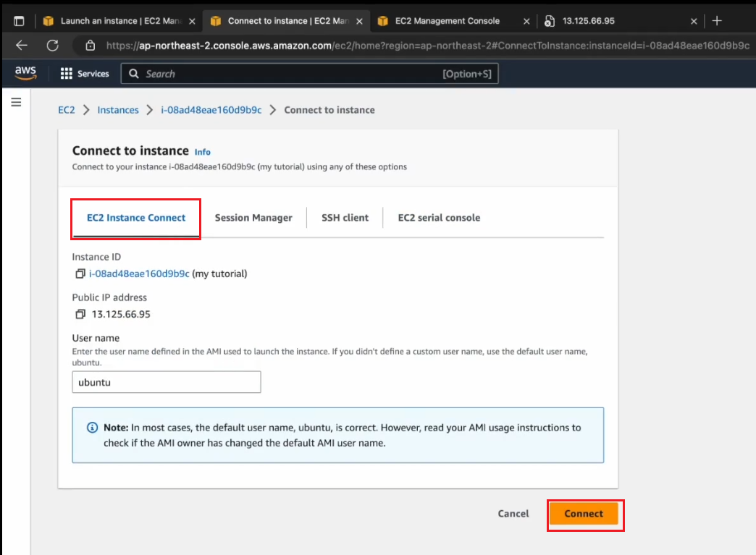Select the EC2 serial console tab
Image resolution: width=756 pixels, height=555 pixels.
click(439, 218)
